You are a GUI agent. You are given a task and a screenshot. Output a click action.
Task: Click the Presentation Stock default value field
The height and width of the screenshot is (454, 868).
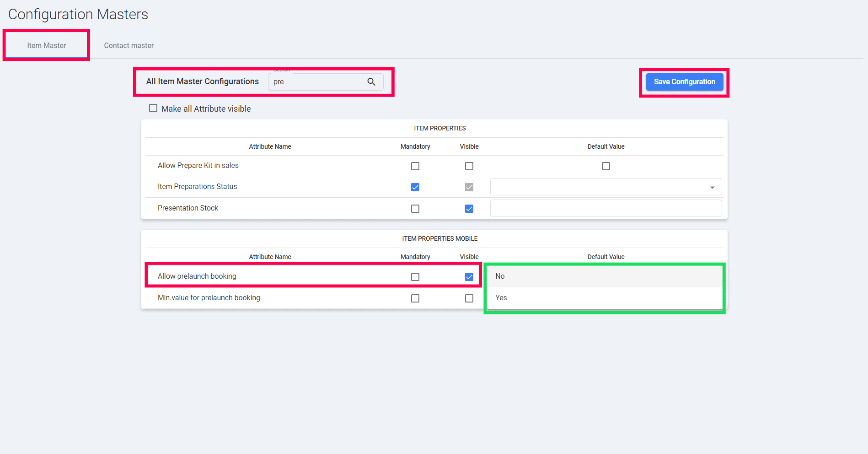tap(605, 208)
